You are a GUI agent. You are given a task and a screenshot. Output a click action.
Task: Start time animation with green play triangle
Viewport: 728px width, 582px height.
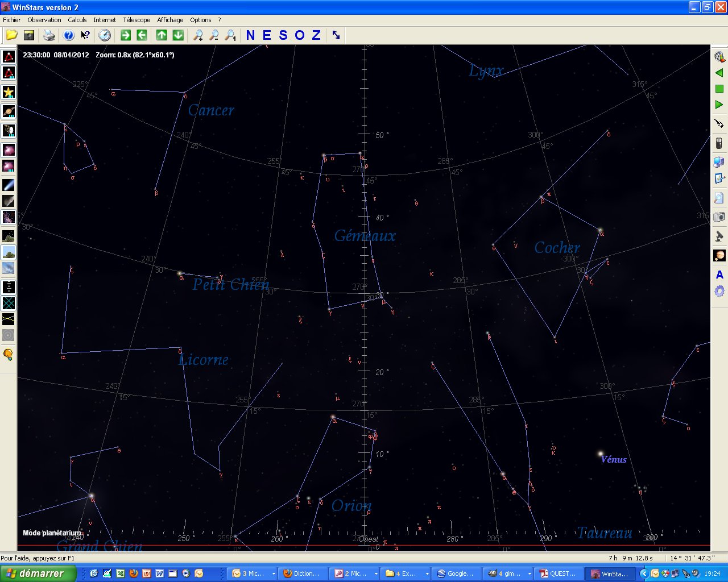(x=719, y=105)
